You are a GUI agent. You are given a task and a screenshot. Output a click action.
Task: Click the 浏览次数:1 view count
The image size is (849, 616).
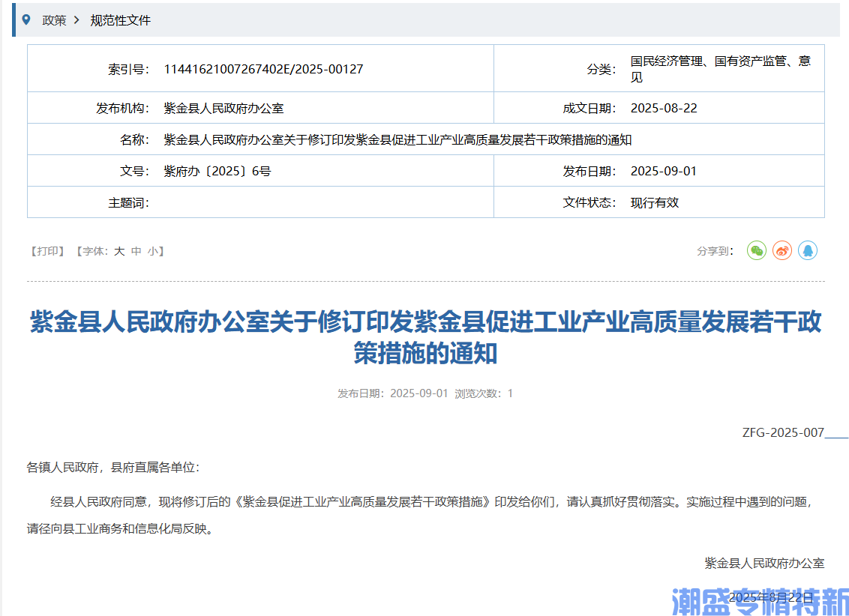[x=484, y=393]
